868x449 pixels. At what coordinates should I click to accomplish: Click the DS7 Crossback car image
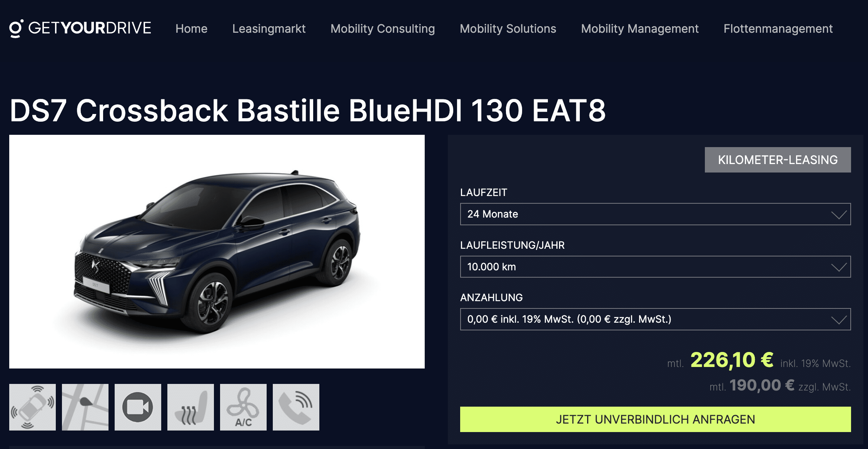217,251
